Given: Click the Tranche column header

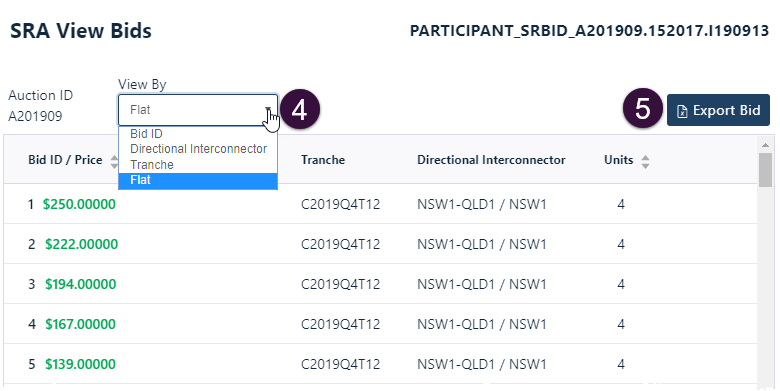Looking at the screenshot, I should pos(323,160).
